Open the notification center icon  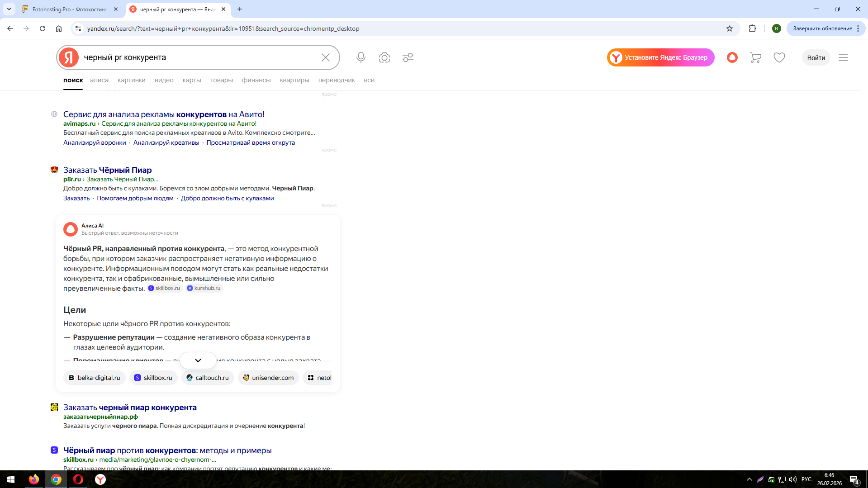click(x=854, y=479)
